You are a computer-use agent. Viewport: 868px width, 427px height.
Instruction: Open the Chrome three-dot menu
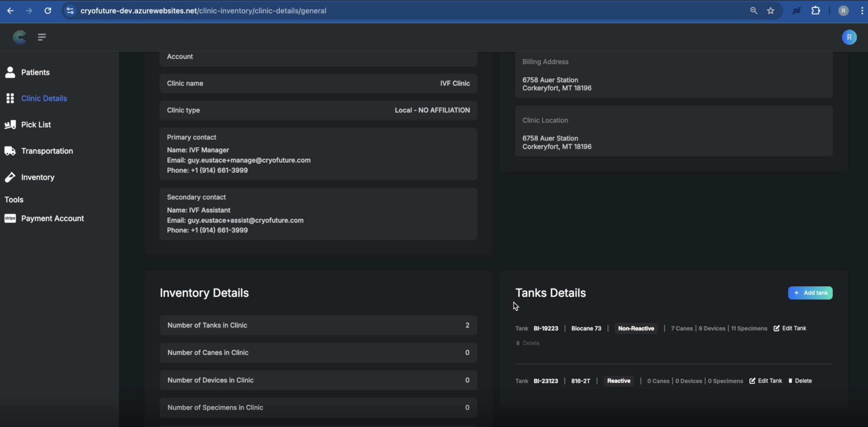tap(862, 11)
